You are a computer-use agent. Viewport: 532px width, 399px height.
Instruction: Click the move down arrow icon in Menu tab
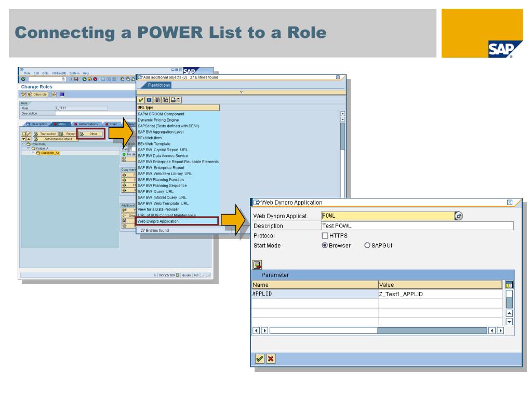24,139
